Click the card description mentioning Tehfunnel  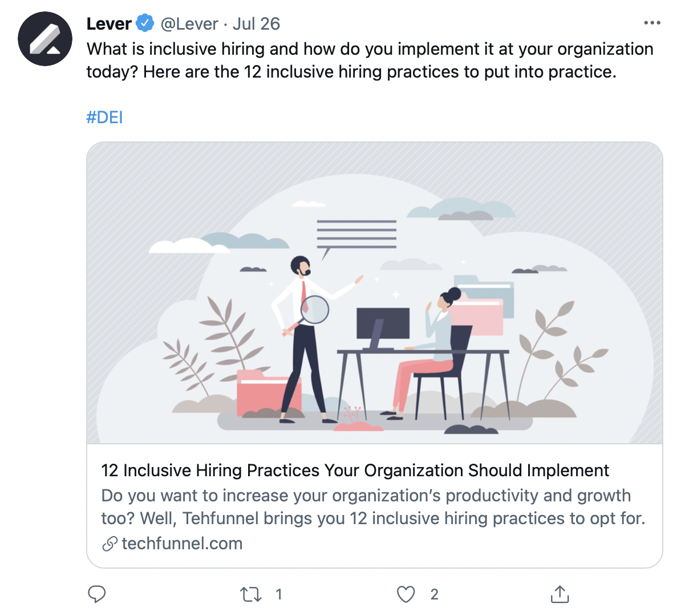[x=373, y=507]
